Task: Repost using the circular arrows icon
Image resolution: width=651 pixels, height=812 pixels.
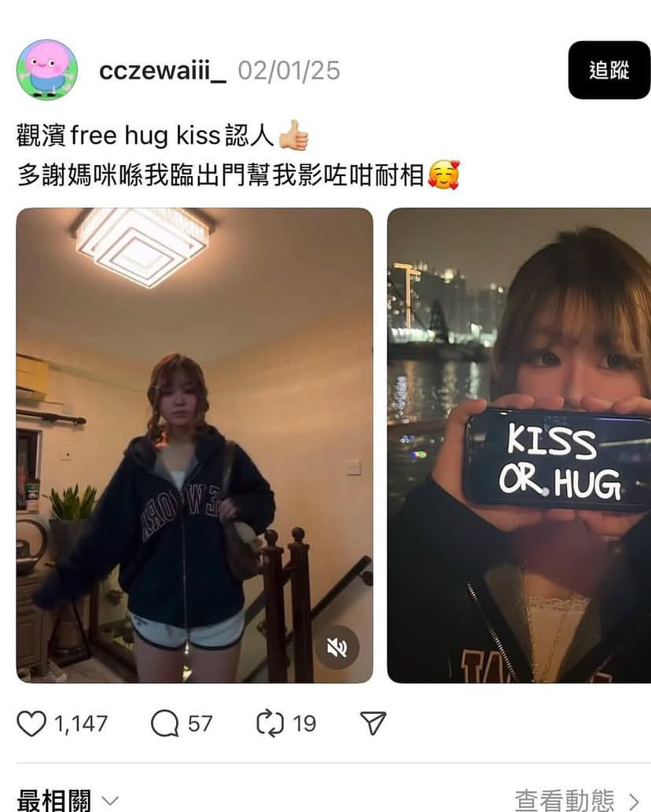Action: [x=270, y=723]
